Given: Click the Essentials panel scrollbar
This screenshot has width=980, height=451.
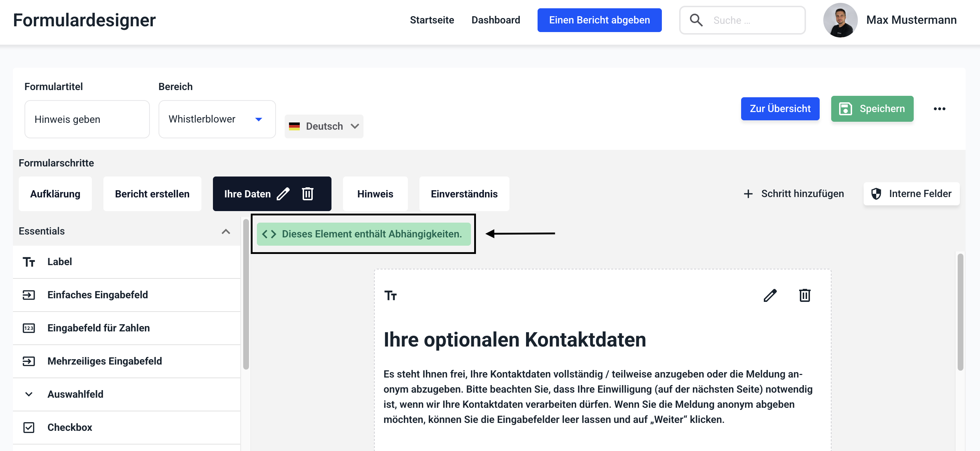Looking at the screenshot, I should [x=246, y=293].
